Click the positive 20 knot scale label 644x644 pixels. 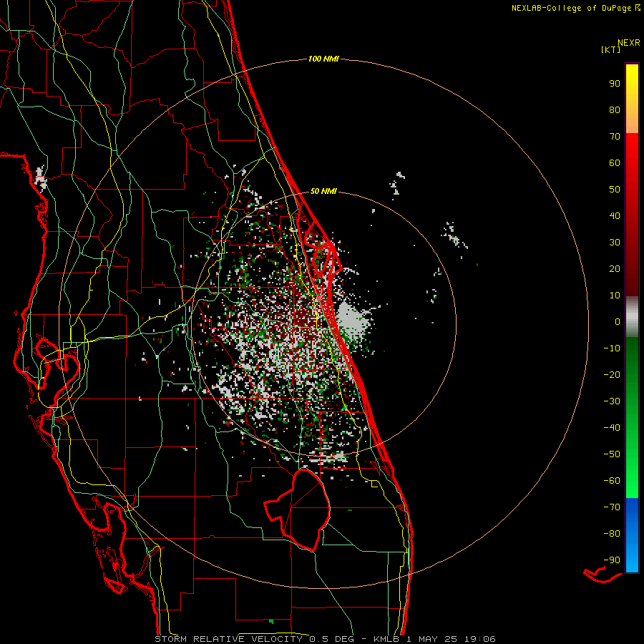pyautogui.click(x=615, y=269)
